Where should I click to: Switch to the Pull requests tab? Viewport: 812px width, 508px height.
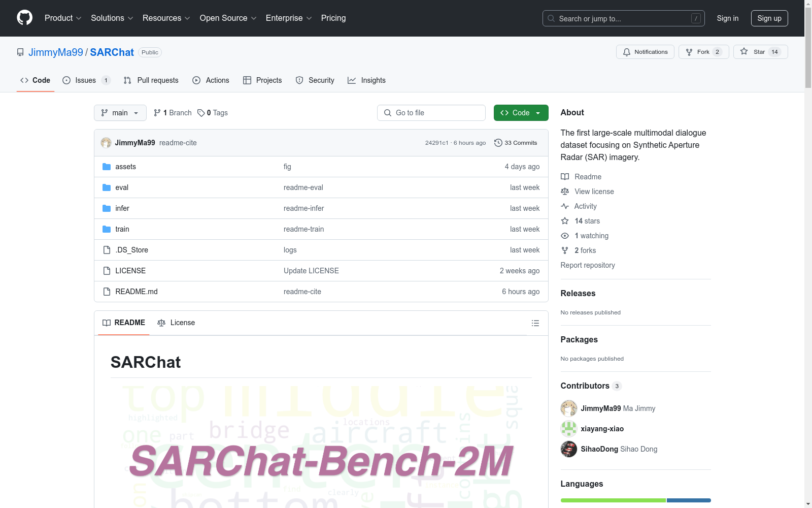(151, 80)
